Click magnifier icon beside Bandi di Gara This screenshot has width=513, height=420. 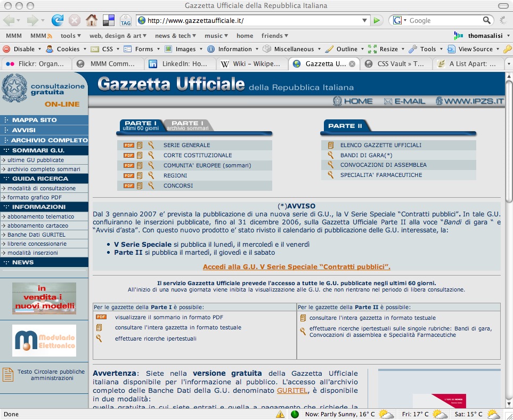[x=331, y=155]
